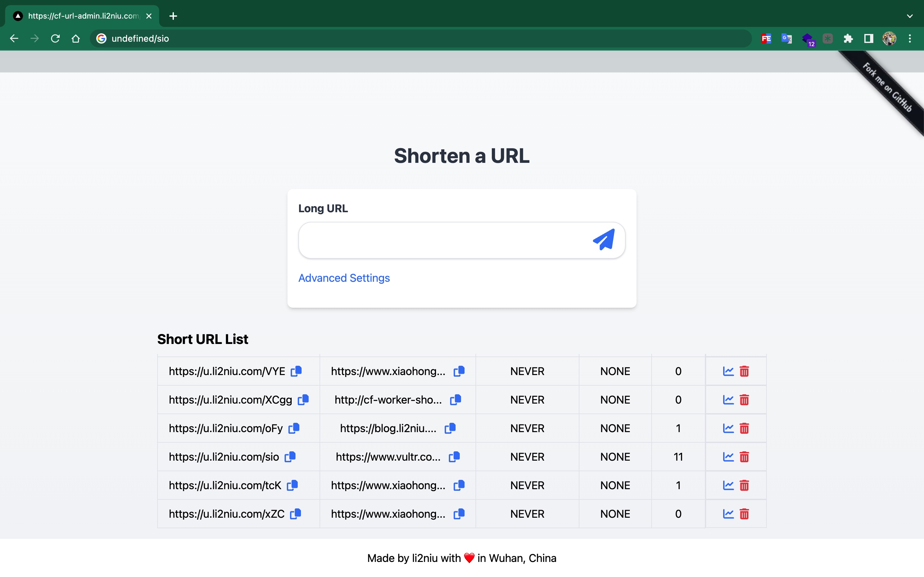Image resolution: width=924 pixels, height=577 pixels.
Task: Select the cf-url-admin.li2niu.com tab
Action: tap(83, 16)
